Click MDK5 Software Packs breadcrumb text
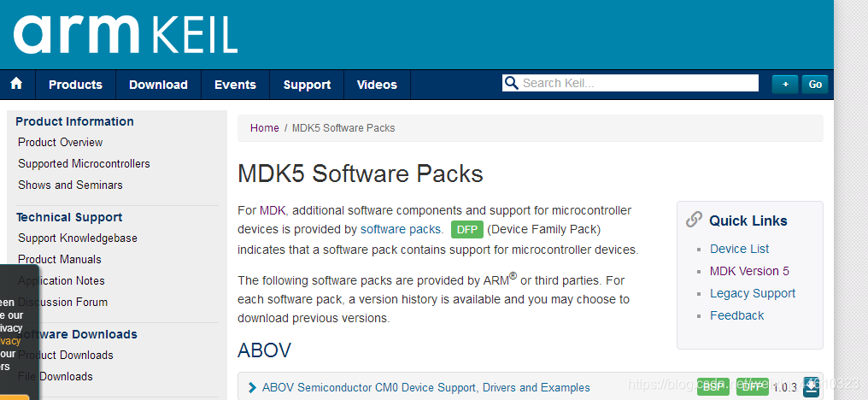 343,128
